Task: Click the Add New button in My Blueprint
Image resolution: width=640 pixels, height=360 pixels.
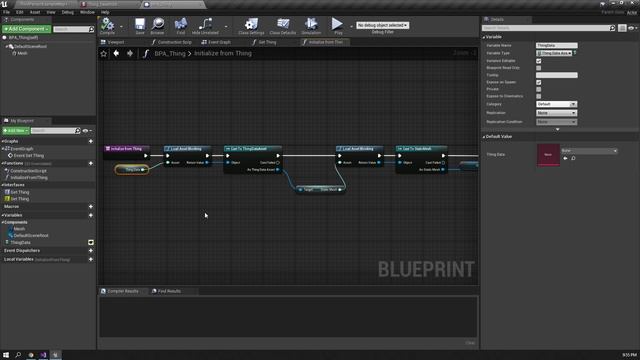Action: pyautogui.click(x=16, y=131)
